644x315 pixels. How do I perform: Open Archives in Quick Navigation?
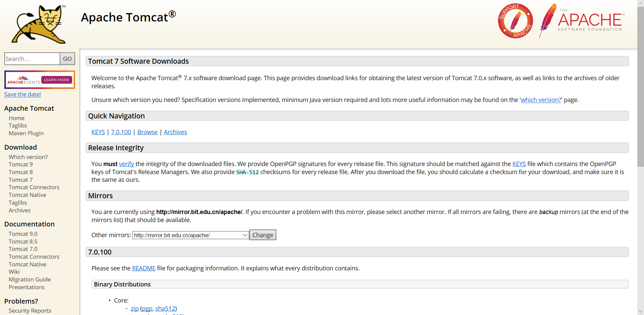tap(175, 132)
